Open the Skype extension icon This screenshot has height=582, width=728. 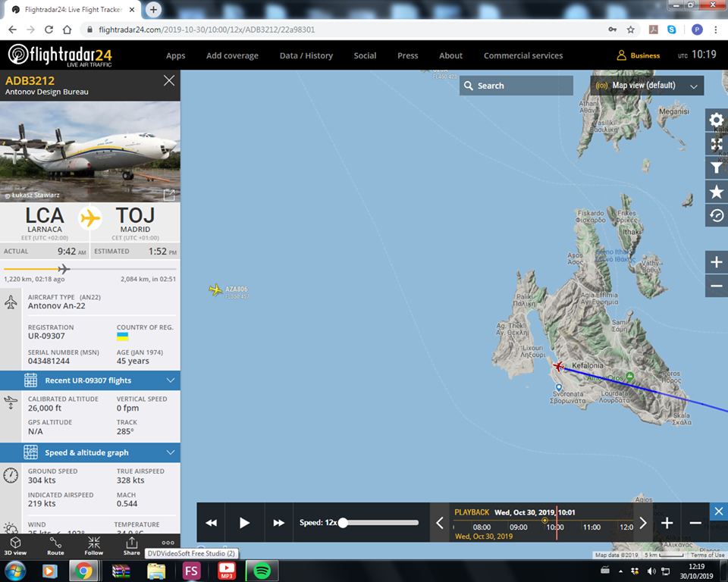click(672, 30)
